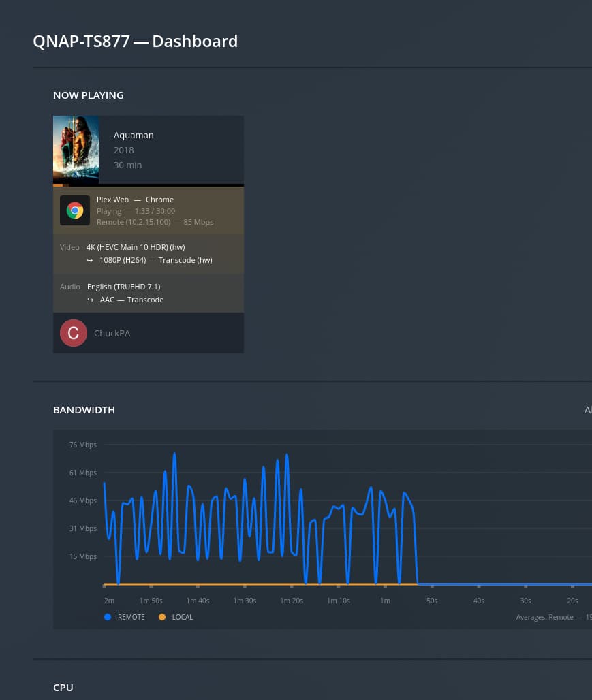This screenshot has width=592, height=700.
Task: Select the ChuckPA user avatar
Action: [74, 333]
